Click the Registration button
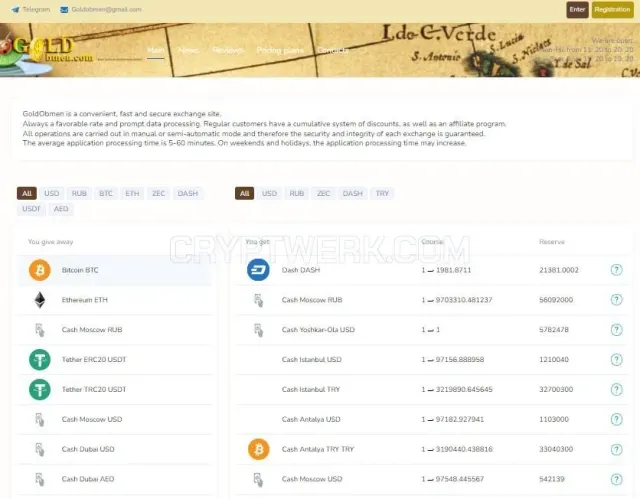 612,9
